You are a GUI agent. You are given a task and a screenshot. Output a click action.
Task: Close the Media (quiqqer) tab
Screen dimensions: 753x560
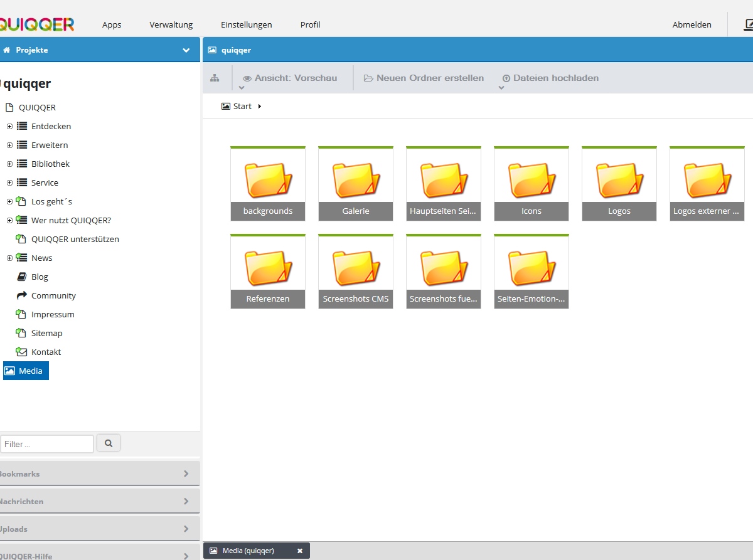(x=300, y=551)
